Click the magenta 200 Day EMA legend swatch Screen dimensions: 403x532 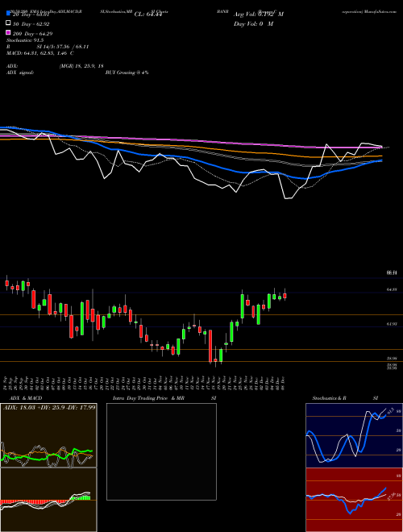9,33
